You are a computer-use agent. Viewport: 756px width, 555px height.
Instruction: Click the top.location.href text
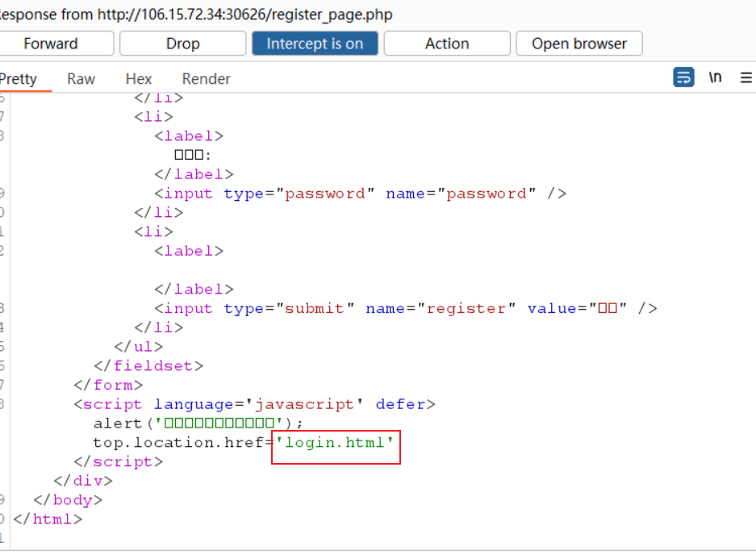pyautogui.click(x=178, y=442)
